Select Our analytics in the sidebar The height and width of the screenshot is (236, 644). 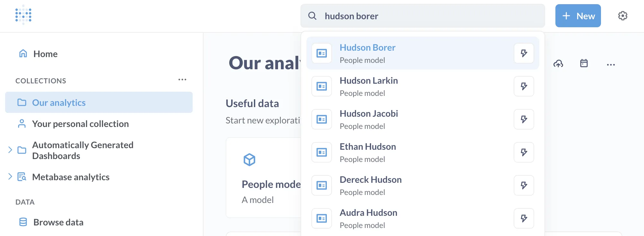click(x=59, y=102)
